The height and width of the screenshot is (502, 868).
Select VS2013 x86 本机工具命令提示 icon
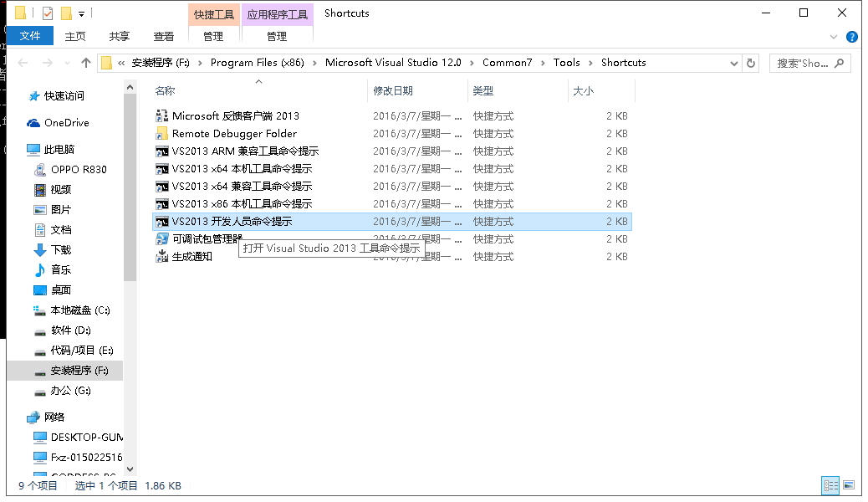point(161,204)
